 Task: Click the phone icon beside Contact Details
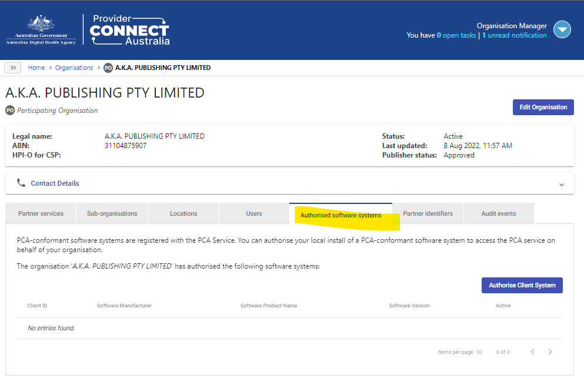[x=21, y=183]
